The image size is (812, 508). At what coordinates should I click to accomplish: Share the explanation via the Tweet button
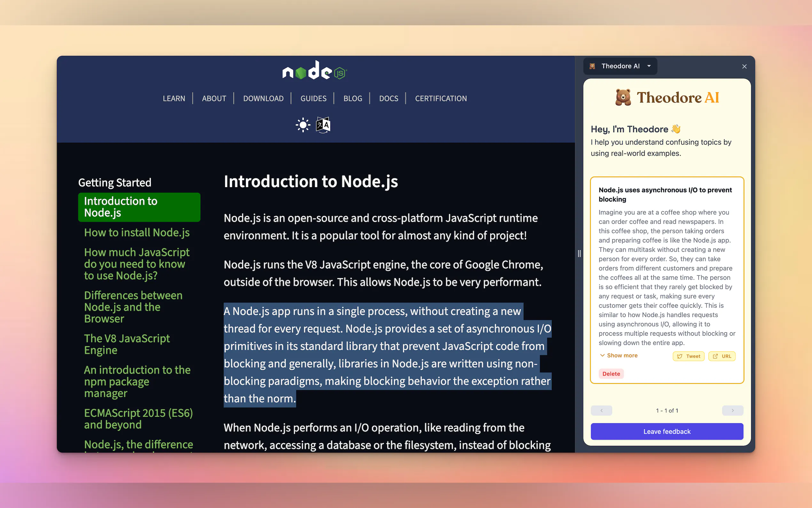tap(689, 356)
